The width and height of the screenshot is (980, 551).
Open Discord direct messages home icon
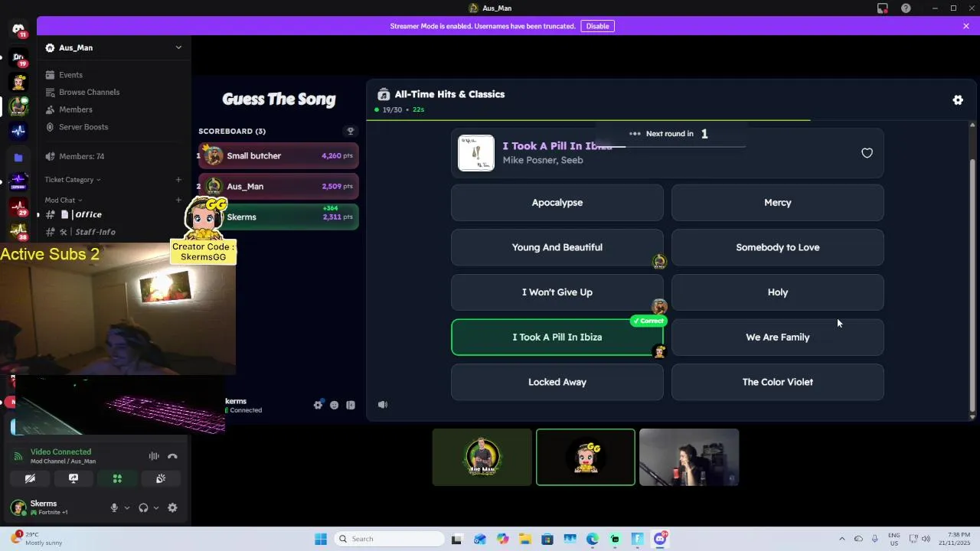click(x=18, y=30)
